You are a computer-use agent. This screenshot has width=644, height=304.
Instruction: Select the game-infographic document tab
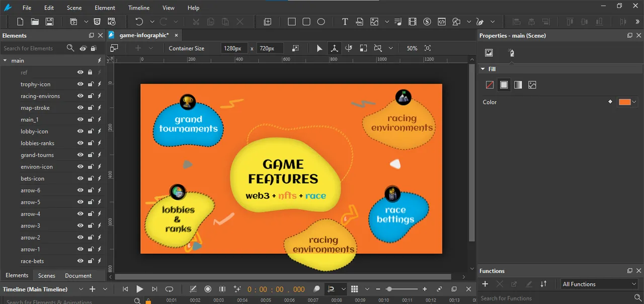point(144,35)
